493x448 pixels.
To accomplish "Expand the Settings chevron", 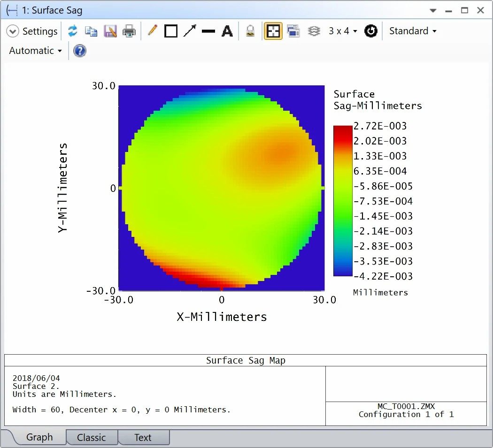I will tap(13, 31).
